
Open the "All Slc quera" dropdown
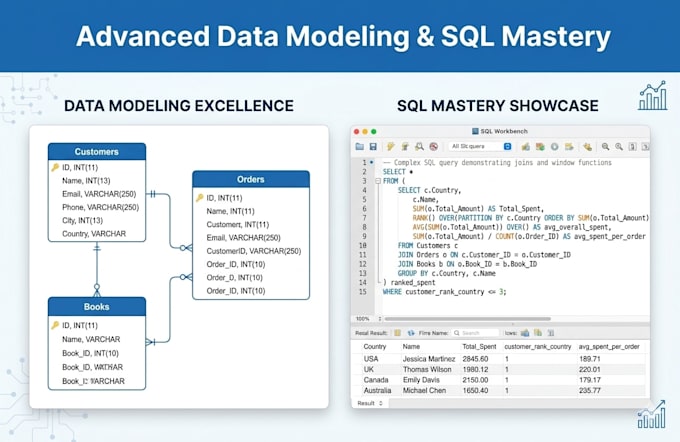pyautogui.click(x=481, y=147)
